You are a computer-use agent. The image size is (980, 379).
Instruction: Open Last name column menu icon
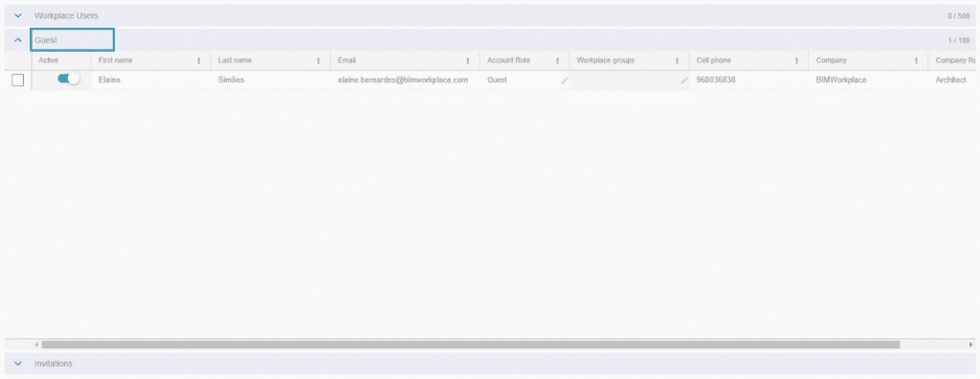(x=318, y=60)
